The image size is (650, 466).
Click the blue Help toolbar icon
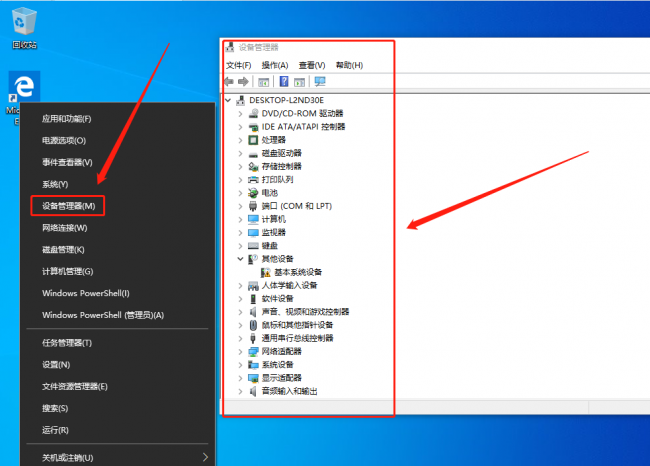point(284,82)
